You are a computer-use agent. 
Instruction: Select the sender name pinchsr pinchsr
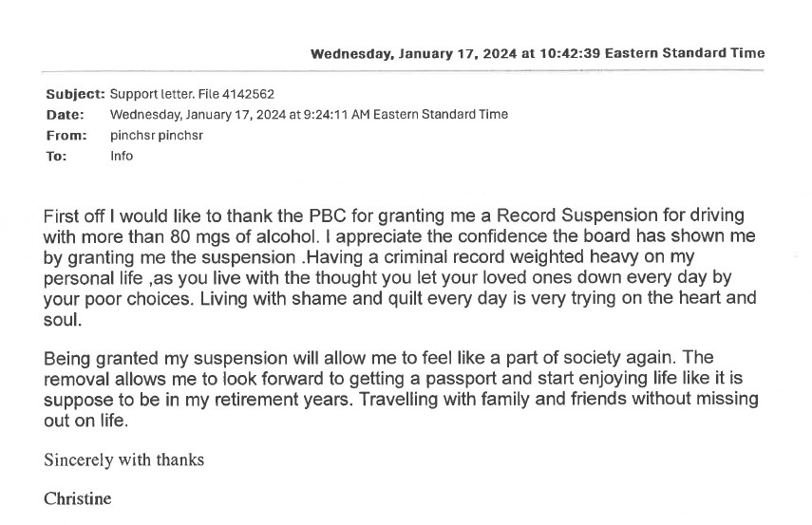tap(157, 136)
